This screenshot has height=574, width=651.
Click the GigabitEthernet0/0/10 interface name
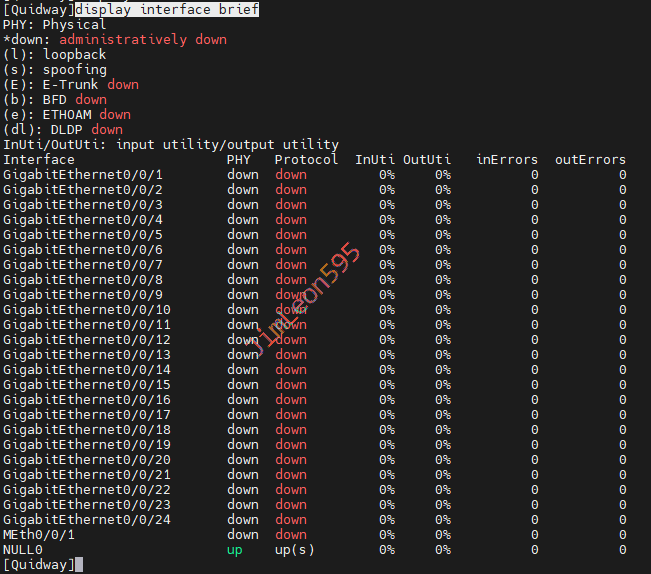point(87,310)
